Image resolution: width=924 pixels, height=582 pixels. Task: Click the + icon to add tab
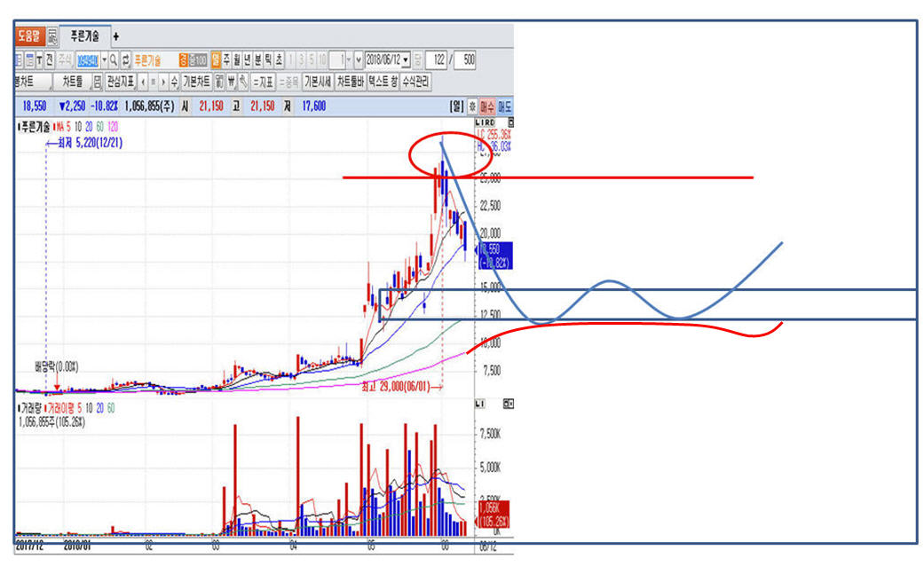click(x=116, y=36)
